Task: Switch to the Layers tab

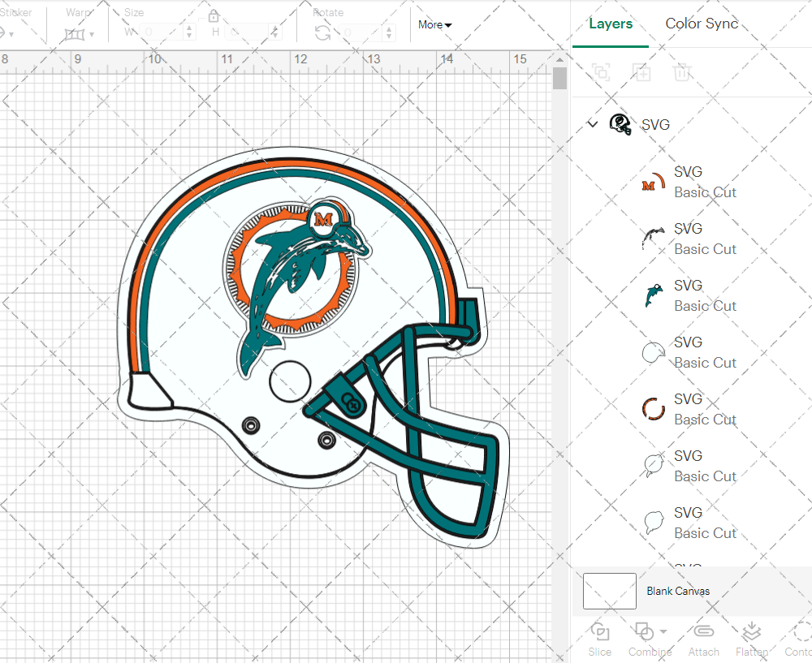Action: tap(611, 24)
